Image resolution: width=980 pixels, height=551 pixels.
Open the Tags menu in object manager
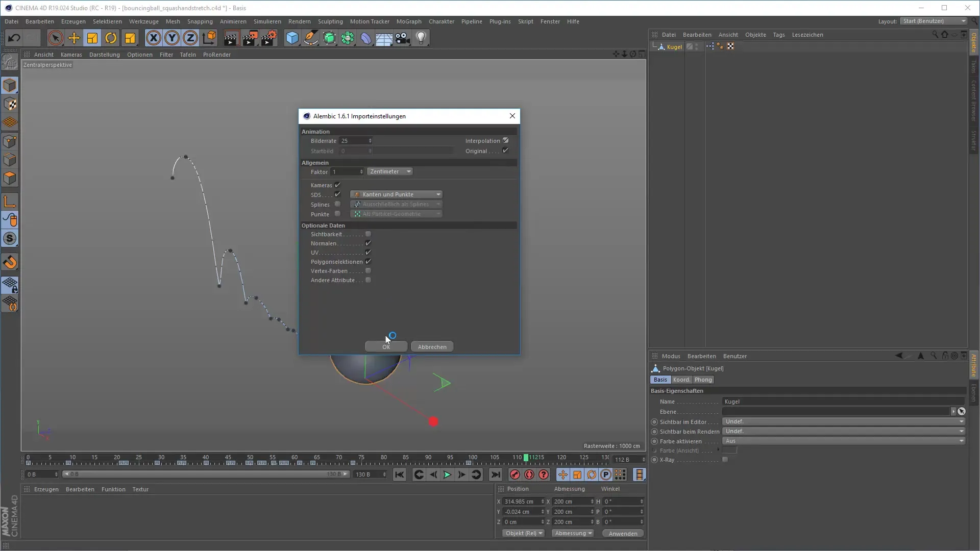pyautogui.click(x=778, y=35)
